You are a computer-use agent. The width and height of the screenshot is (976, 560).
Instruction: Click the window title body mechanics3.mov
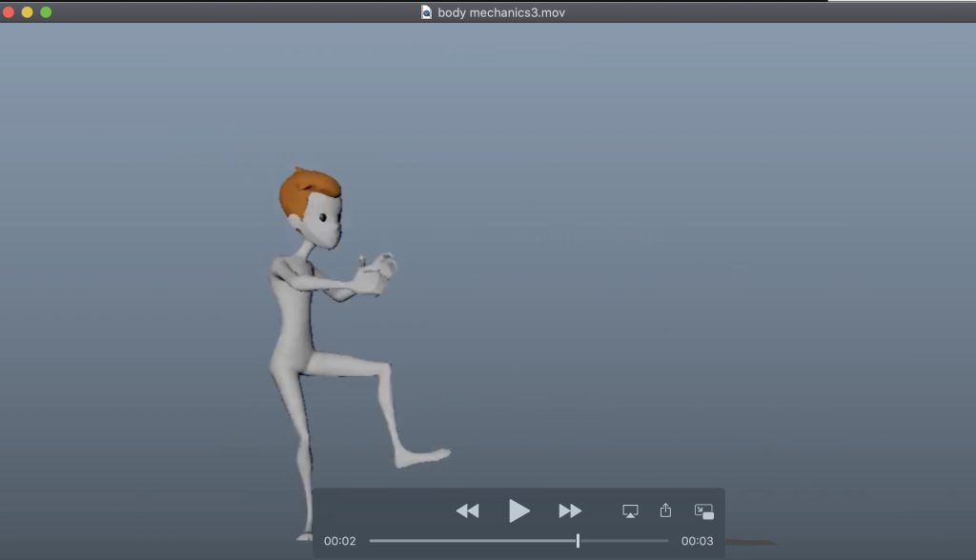click(x=501, y=12)
